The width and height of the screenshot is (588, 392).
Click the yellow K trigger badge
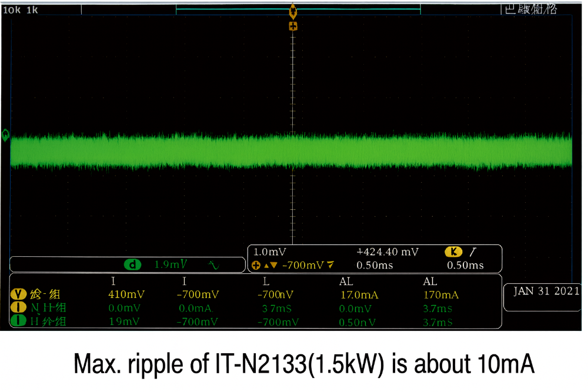point(453,252)
